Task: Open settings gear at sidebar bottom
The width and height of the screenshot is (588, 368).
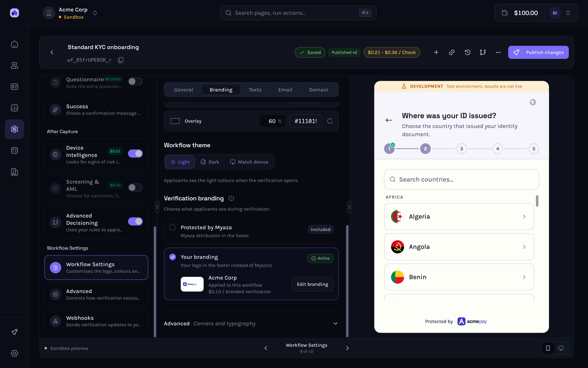Action: pyautogui.click(x=15, y=353)
